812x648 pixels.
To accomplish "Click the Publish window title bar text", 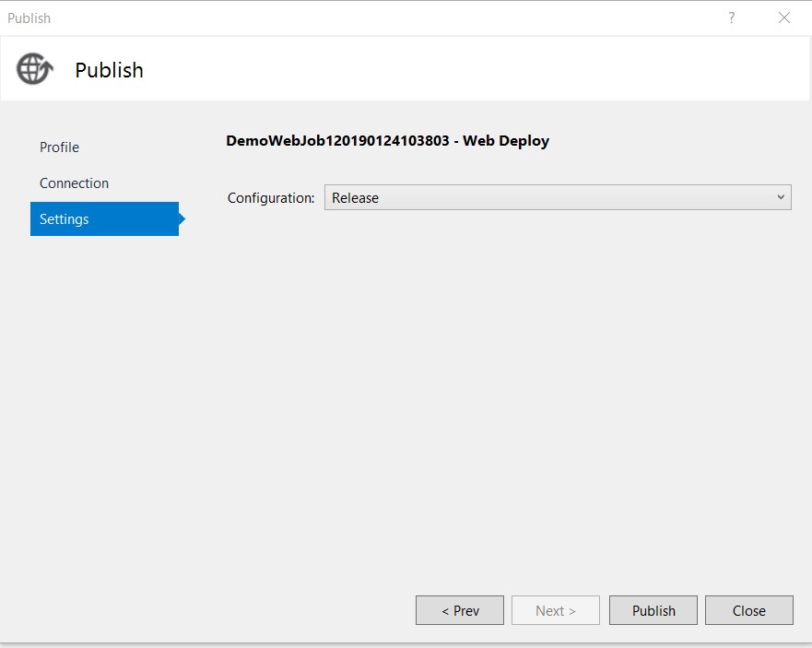I will (x=29, y=18).
